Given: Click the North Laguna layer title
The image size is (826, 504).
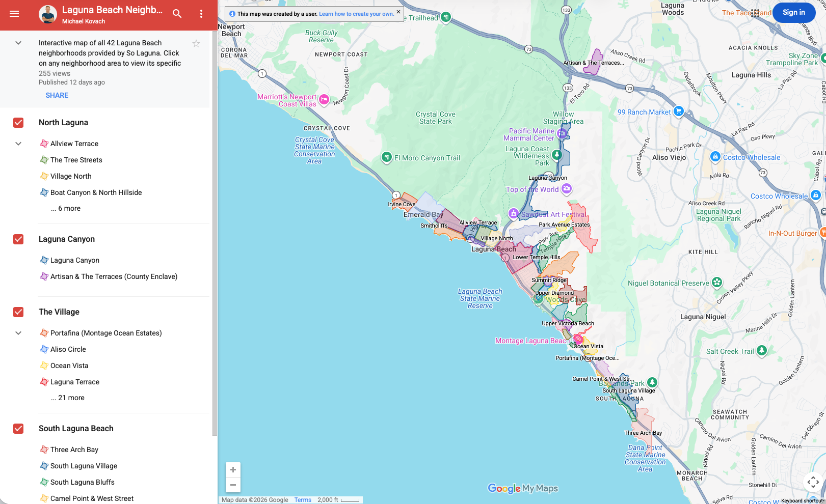Looking at the screenshot, I should pyautogui.click(x=63, y=123).
